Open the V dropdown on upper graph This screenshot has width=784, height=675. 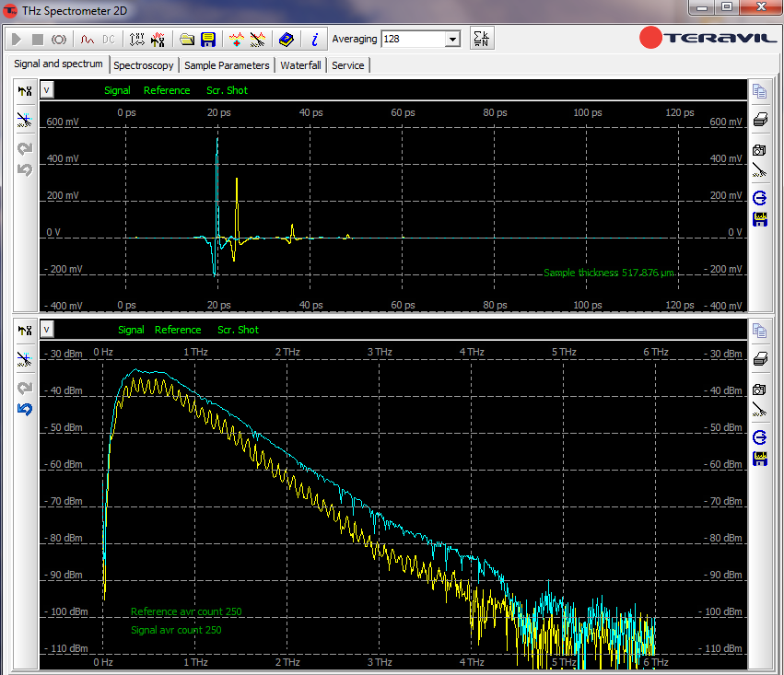click(47, 90)
